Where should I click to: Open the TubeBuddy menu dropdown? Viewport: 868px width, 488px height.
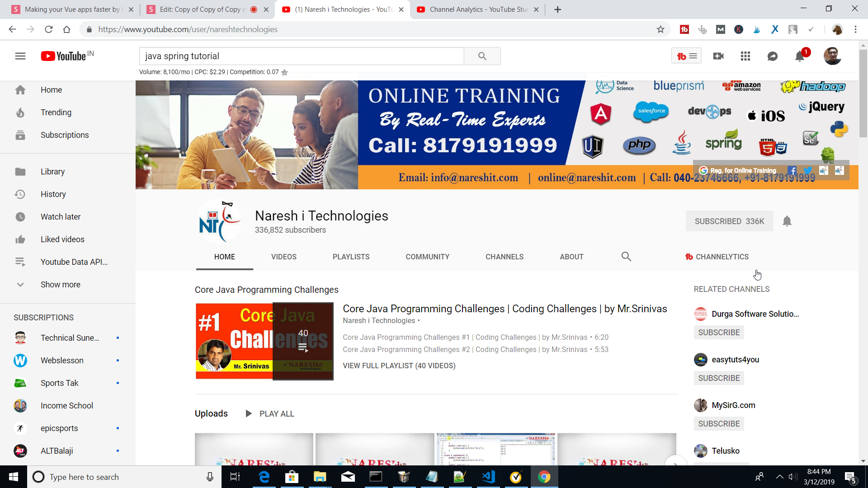point(686,56)
